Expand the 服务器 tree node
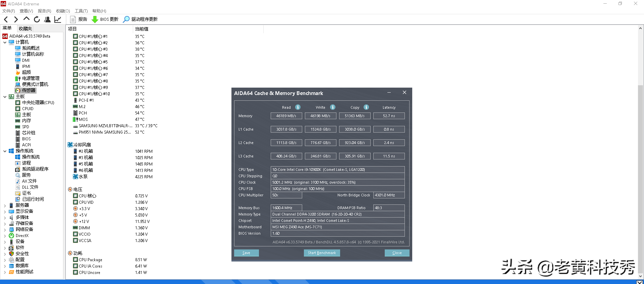The width and height of the screenshot is (644, 284). click(5, 205)
